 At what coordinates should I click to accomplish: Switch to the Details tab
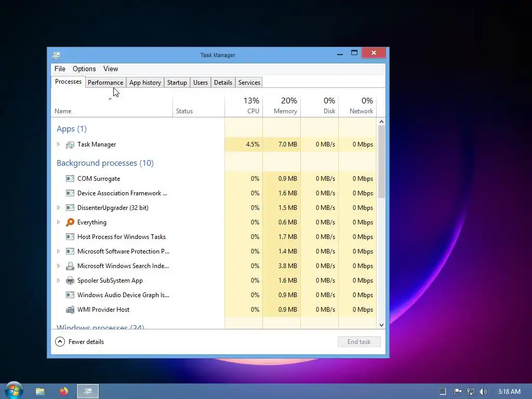(223, 83)
